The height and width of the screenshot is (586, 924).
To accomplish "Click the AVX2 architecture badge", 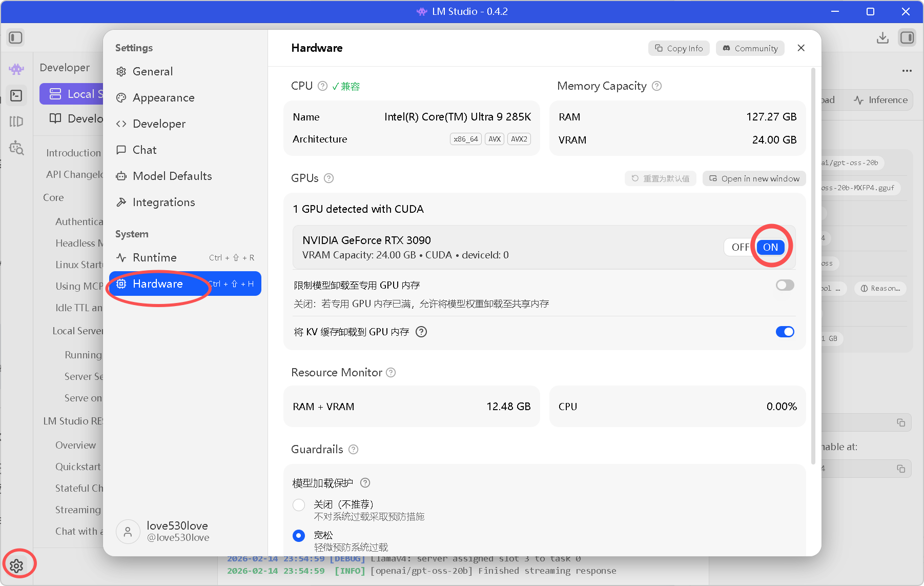I will tap(519, 139).
